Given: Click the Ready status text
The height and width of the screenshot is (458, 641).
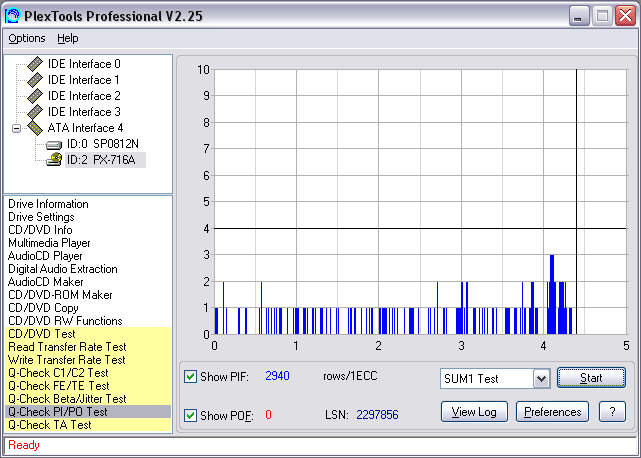Looking at the screenshot, I should [x=24, y=445].
